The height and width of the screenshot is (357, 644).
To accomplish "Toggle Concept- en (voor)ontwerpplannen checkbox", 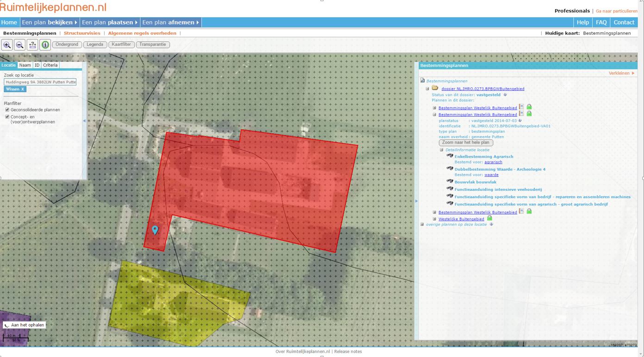I will [x=7, y=117].
